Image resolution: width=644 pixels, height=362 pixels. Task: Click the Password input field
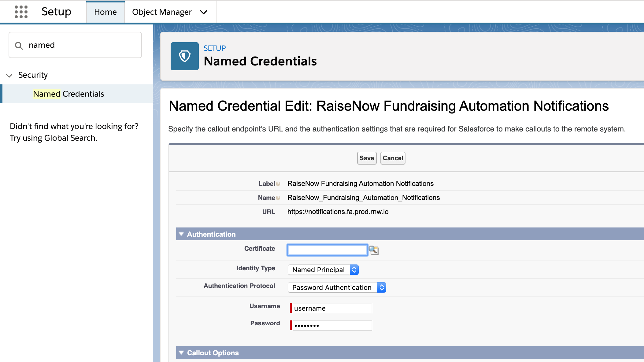coord(332,325)
